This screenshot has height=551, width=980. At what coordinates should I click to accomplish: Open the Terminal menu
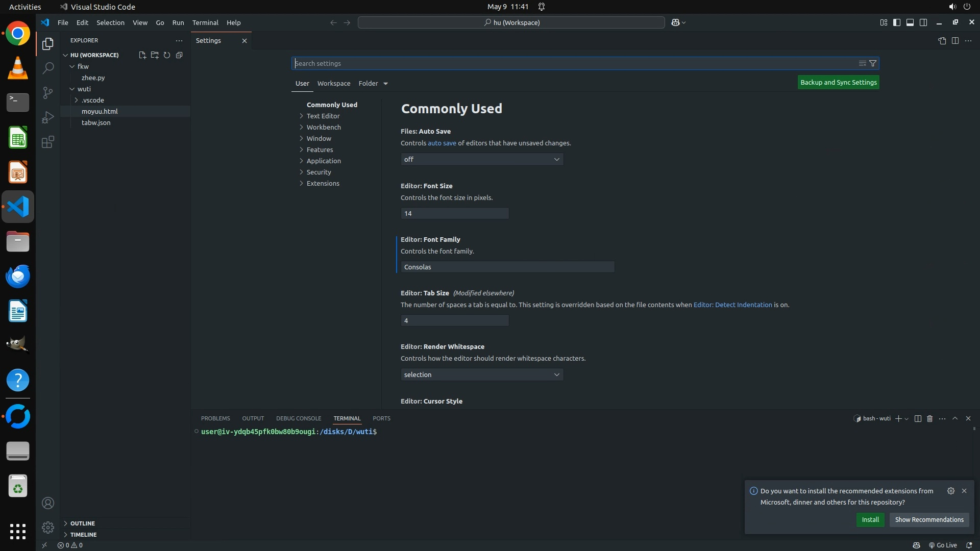click(205, 22)
